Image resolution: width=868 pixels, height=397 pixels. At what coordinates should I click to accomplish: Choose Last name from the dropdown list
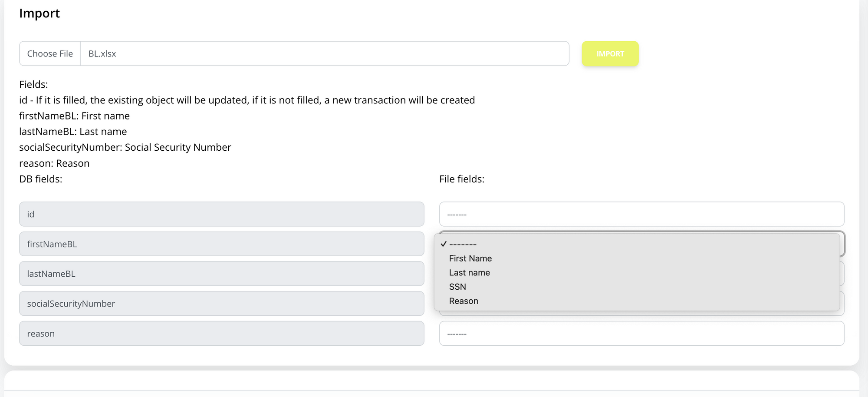(469, 273)
